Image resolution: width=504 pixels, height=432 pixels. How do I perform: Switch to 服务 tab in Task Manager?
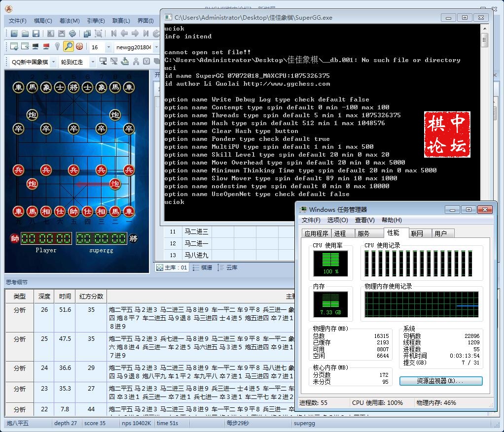point(369,233)
